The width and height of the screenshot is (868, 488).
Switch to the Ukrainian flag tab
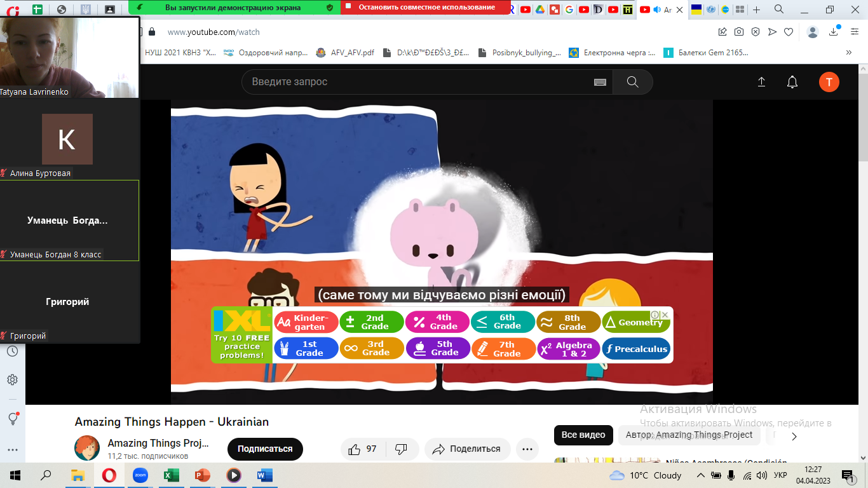[696, 10]
